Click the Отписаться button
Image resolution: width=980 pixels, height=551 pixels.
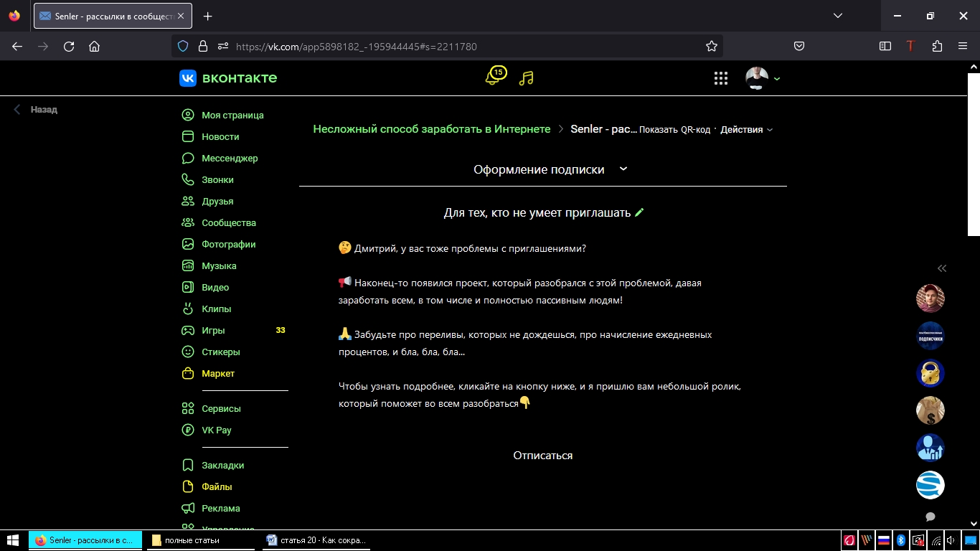(542, 456)
